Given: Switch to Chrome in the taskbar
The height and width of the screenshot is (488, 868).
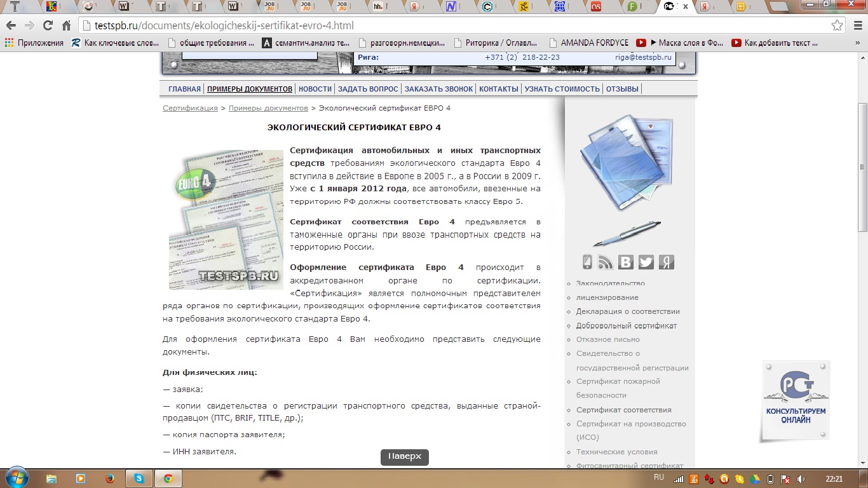Looking at the screenshot, I should click(168, 478).
